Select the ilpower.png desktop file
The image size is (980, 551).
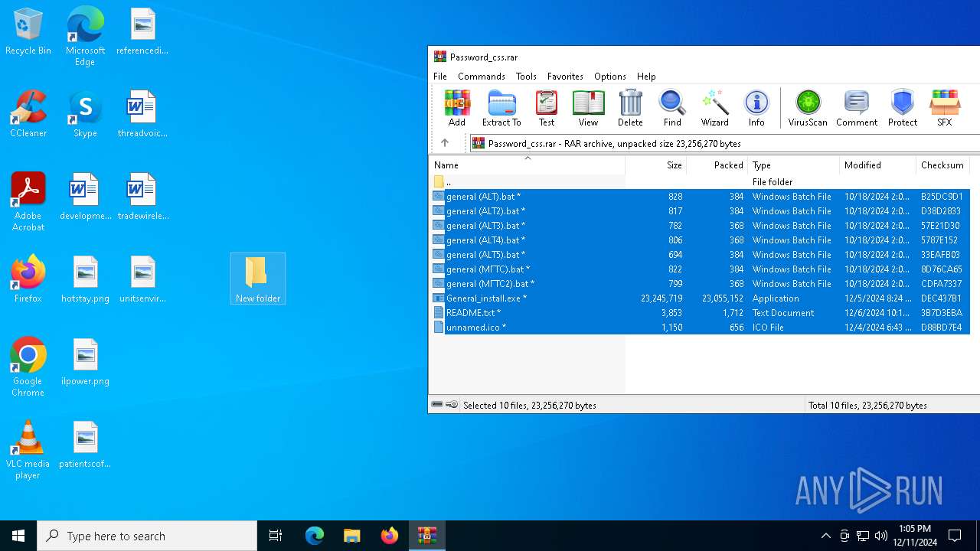[85, 362]
